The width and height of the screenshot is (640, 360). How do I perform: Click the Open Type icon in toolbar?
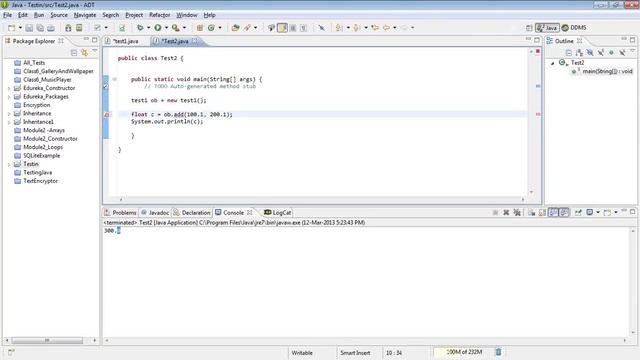[235, 28]
